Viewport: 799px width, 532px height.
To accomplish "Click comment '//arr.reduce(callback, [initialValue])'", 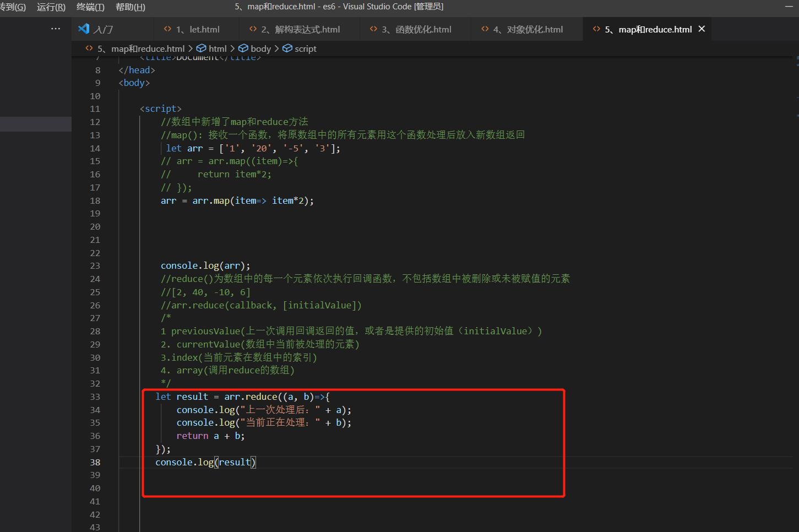I will point(261,305).
